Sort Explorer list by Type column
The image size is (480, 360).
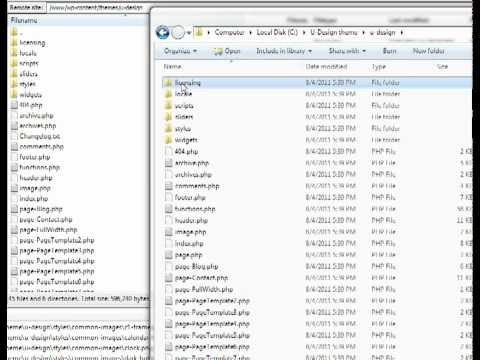click(379, 67)
